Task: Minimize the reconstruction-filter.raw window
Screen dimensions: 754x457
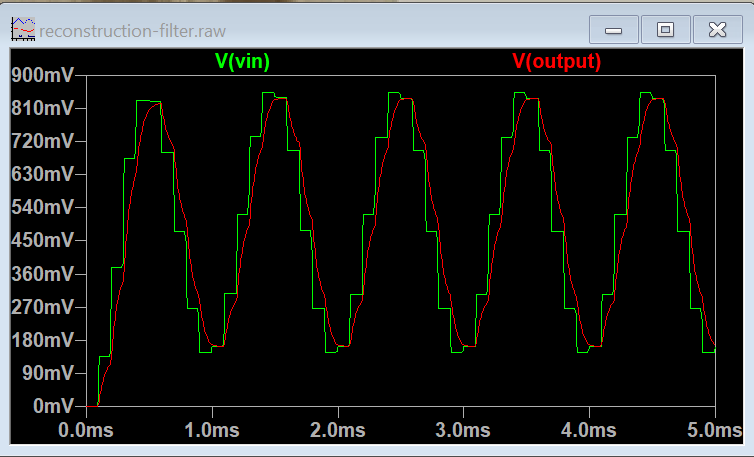Action: click(614, 30)
